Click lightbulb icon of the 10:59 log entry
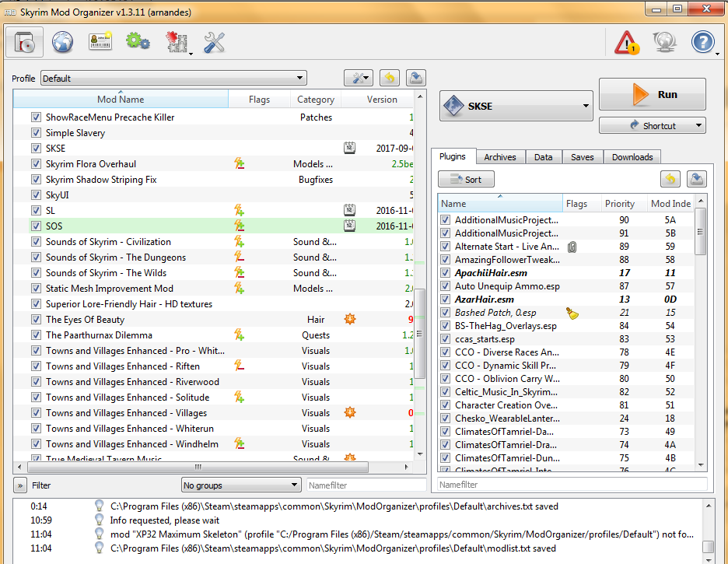 point(99,520)
